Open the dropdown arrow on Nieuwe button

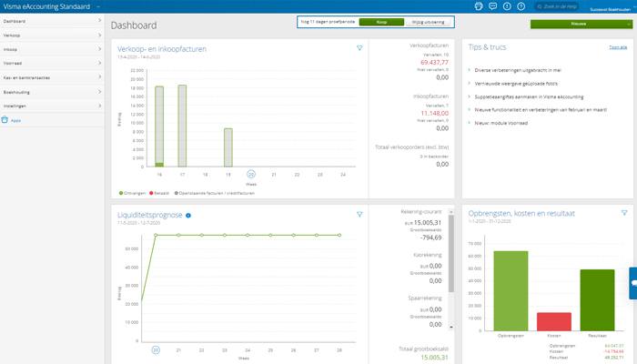coord(629,24)
